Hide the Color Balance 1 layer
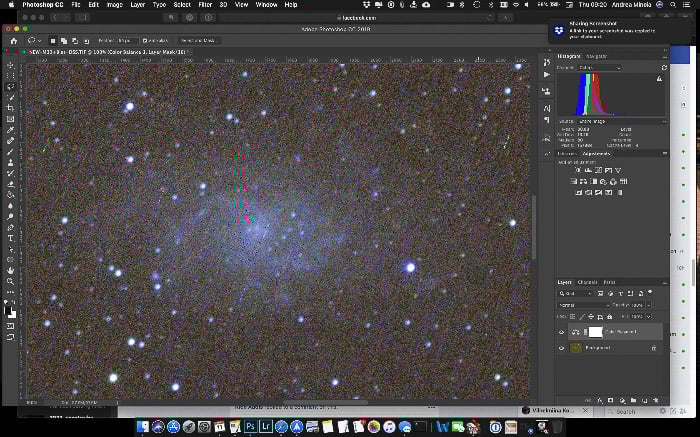The width and height of the screenshot is (700, 437). click(x=562, y=332)
